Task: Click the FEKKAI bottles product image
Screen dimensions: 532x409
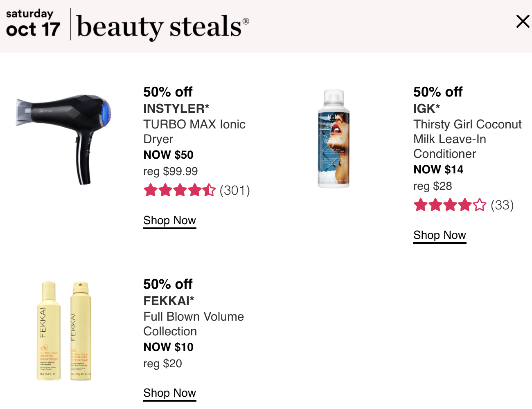Action: pyautogui.click(x=64, y=331)
